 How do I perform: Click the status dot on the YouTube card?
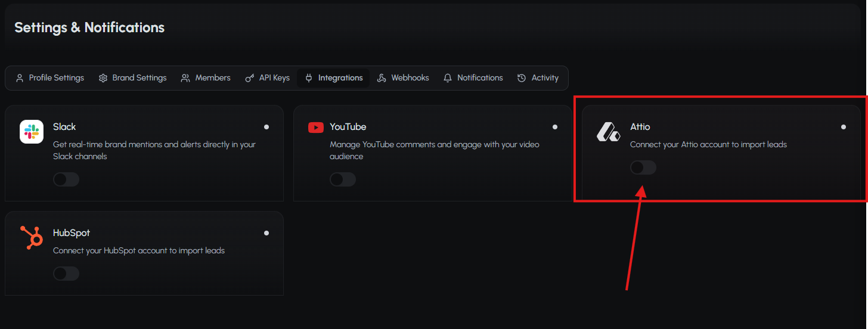pos(555,127)
